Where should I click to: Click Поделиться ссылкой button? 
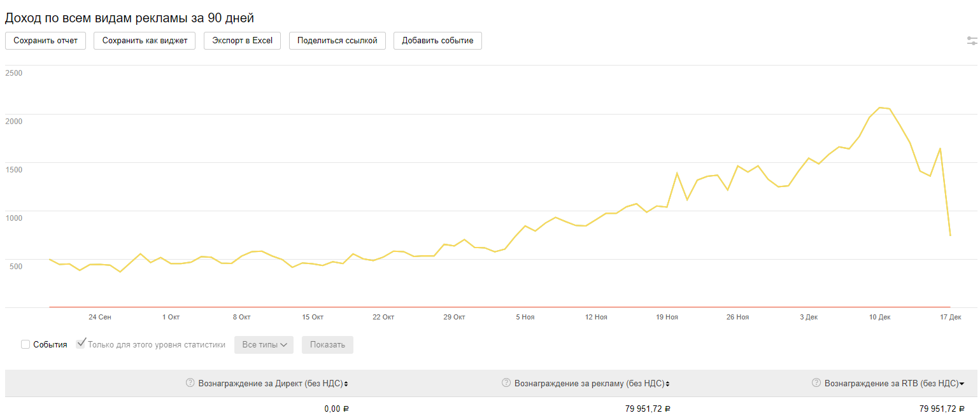(x=337, y=41)
